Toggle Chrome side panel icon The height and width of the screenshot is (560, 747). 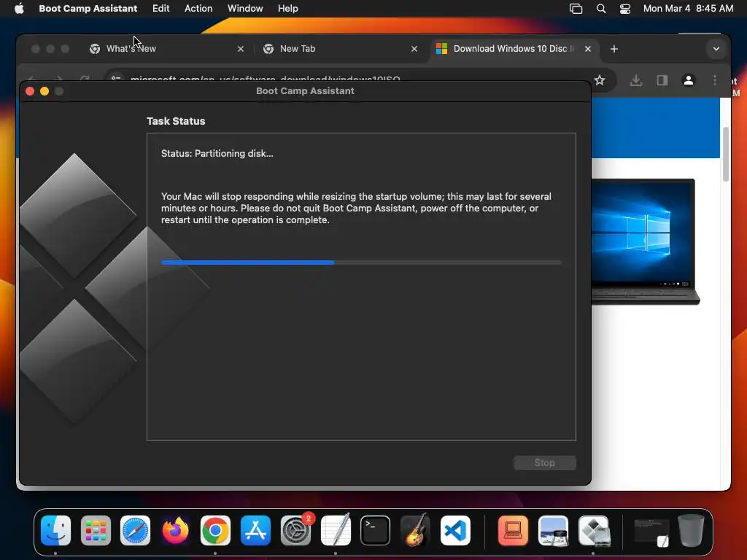(x=662, y=80)
